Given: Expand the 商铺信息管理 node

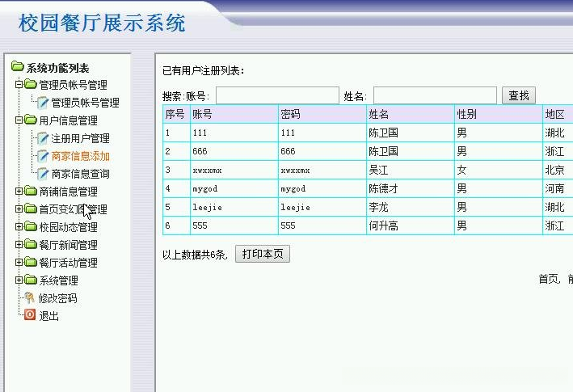Looking at the screenshot, I should 19,191.
